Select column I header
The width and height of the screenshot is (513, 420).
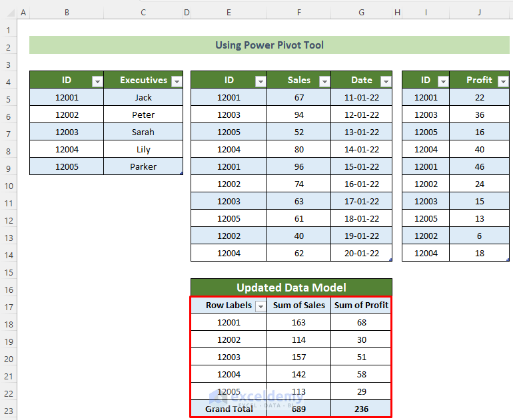(426, 13)
